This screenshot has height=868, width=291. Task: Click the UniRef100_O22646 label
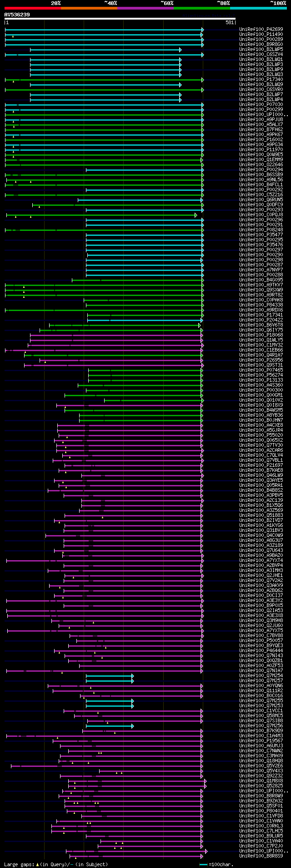[x=261, y=165]
